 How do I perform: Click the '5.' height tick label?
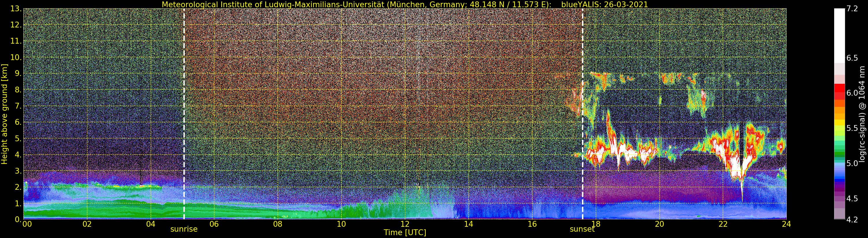[x=18, y=138]
